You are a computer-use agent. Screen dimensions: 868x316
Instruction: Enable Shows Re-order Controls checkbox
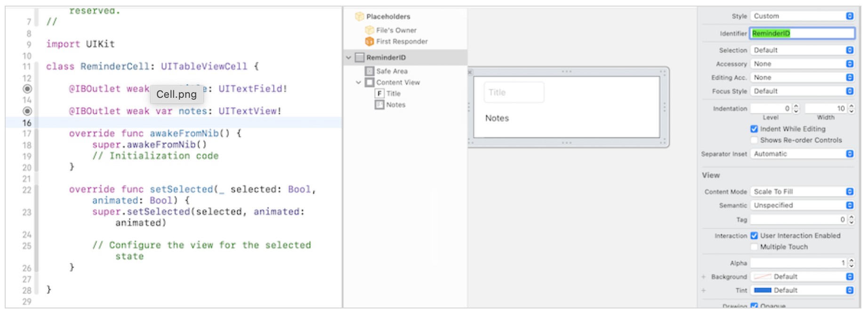pos(754,140)
